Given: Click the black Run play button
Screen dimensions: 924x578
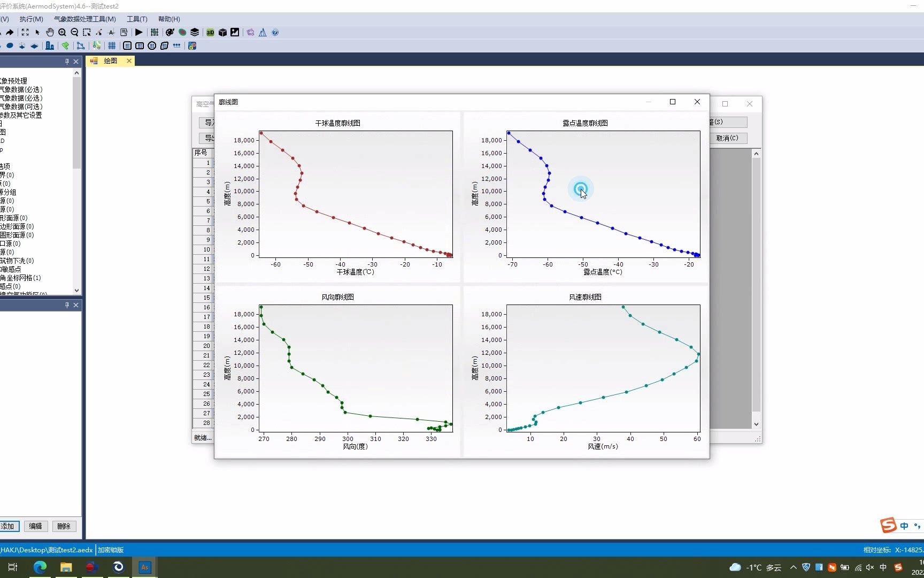Looking at the screenshot, I should pos(138,33).
